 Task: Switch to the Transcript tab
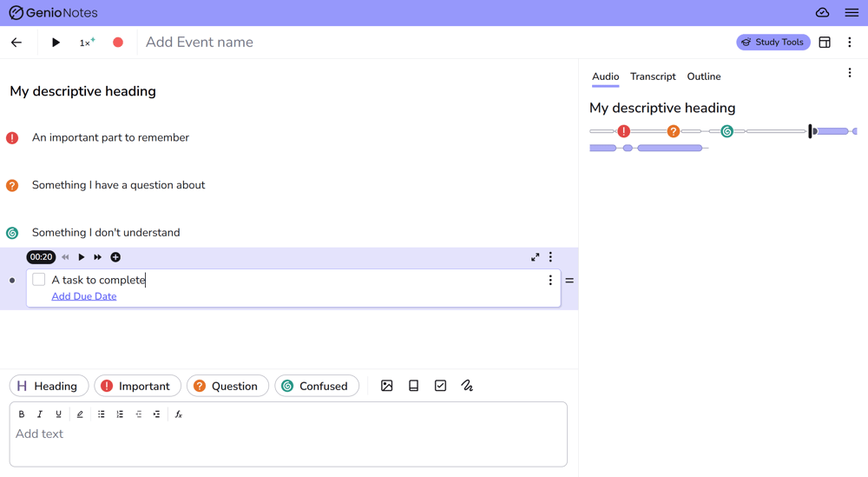(653, 76)
